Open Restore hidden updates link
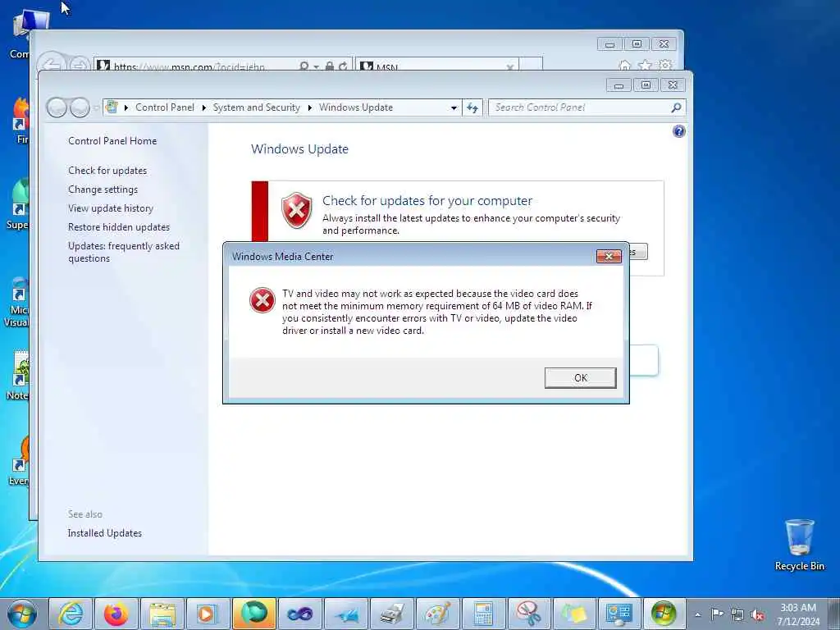The image size is (840, 630). tap(119, 227)
